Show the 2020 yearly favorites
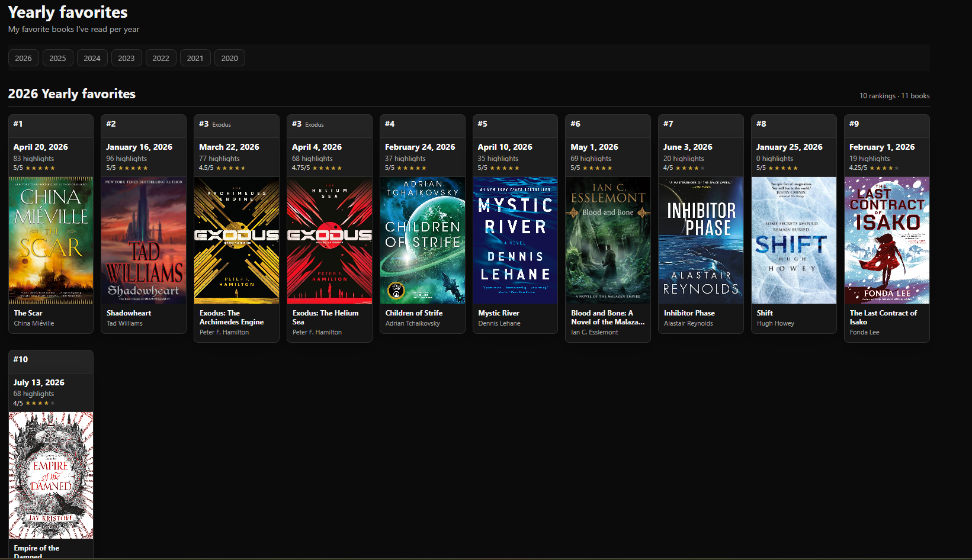The height and width of the screenshot is (560, 972). pyautogui.click(x=230, y=58)
